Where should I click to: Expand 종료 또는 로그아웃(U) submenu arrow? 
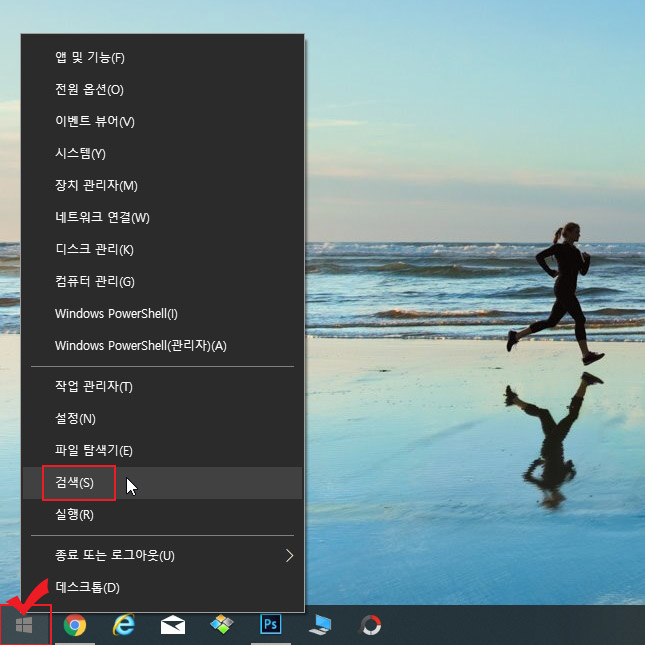point(290,556)
